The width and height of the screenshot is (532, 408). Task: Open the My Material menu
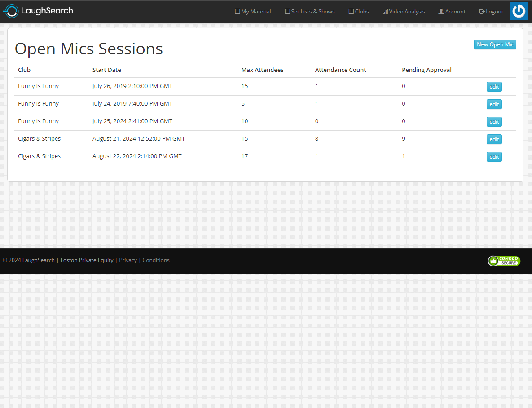253,12
